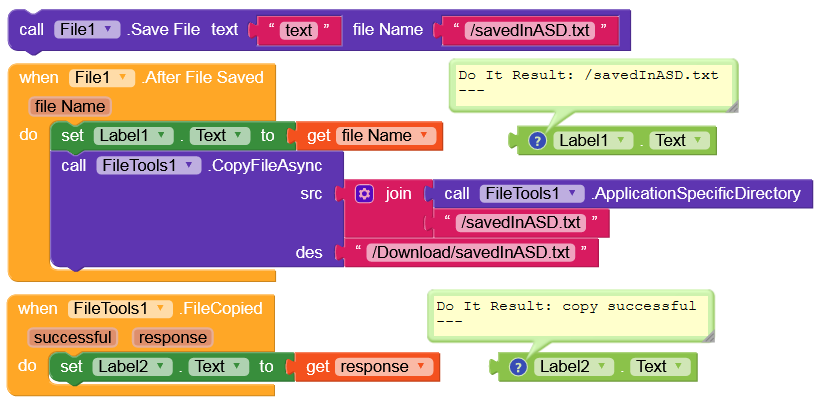The width and height of the screenshot is (818, 405).
Task: Click the src socket label
Action: tap(311, 194)
